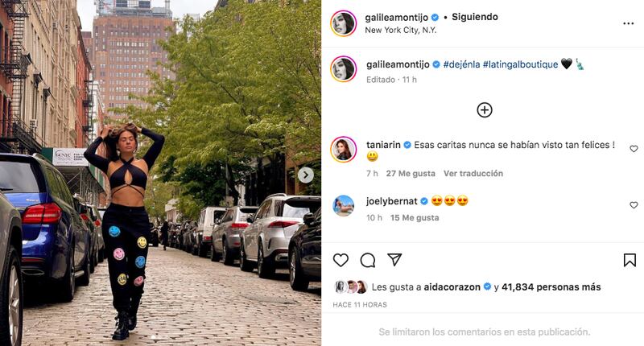Image resolution: width=644 pixels, height=346 pixels.
Task: Like joelybernat's comment with small heart
Action: pos(634,205)
